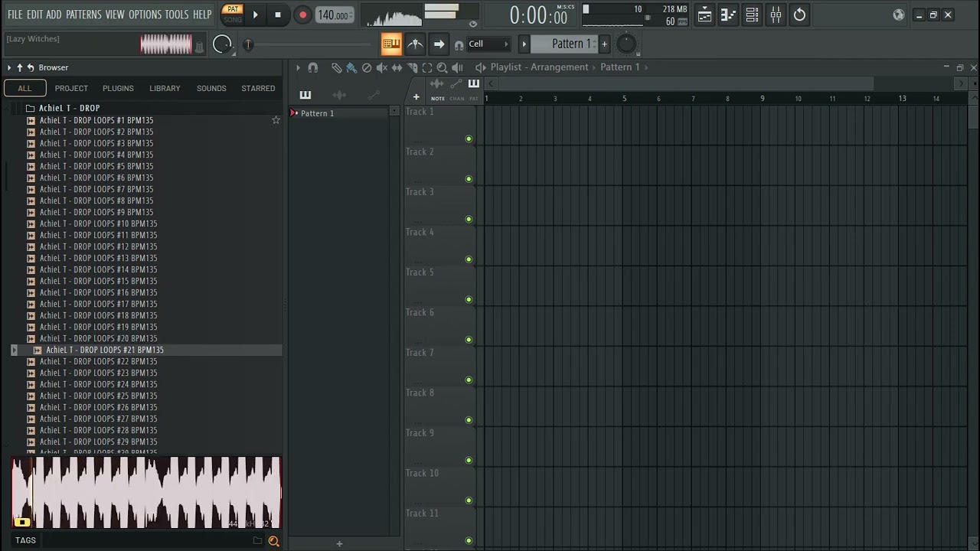This screenshot has width=980, height=551.
Task: Select the Playback speaker tool in the playlist
Action: (x=457, y=67)
